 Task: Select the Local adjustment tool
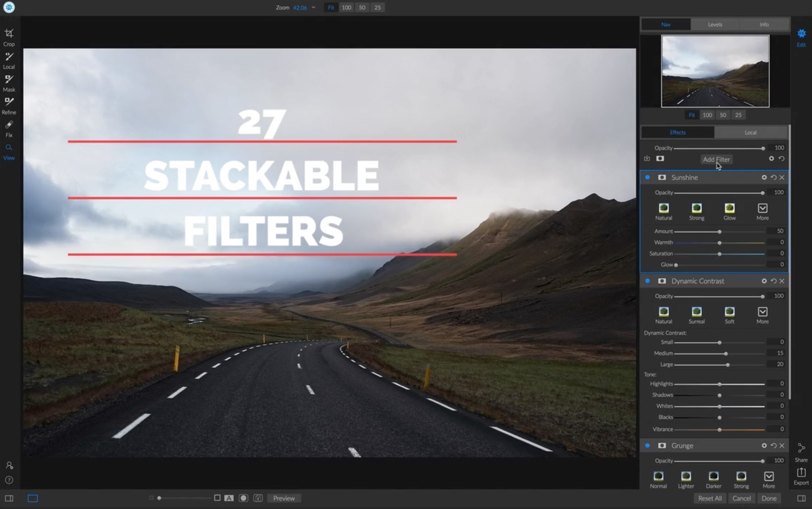pos(9,59)
